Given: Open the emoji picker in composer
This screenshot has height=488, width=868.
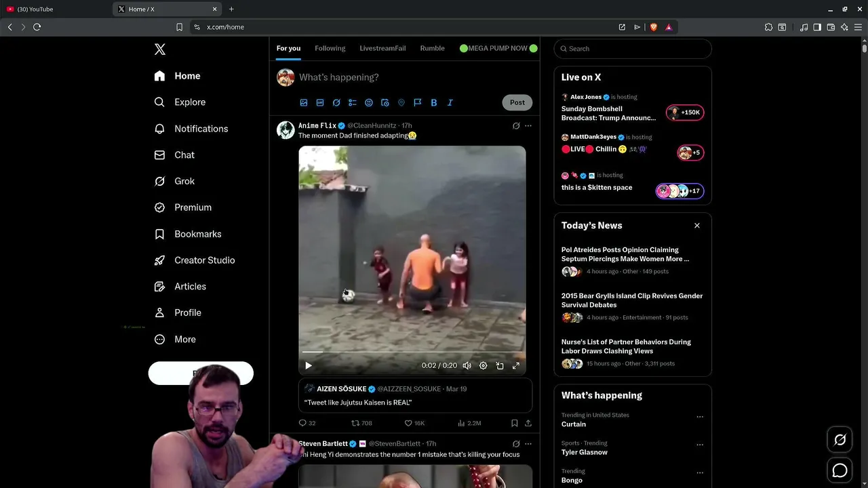Looking at the screenshot, I should click(369, 102).
